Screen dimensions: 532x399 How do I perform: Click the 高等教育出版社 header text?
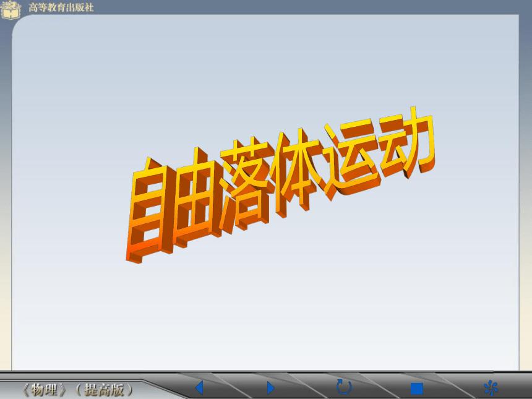pos(61,7)
